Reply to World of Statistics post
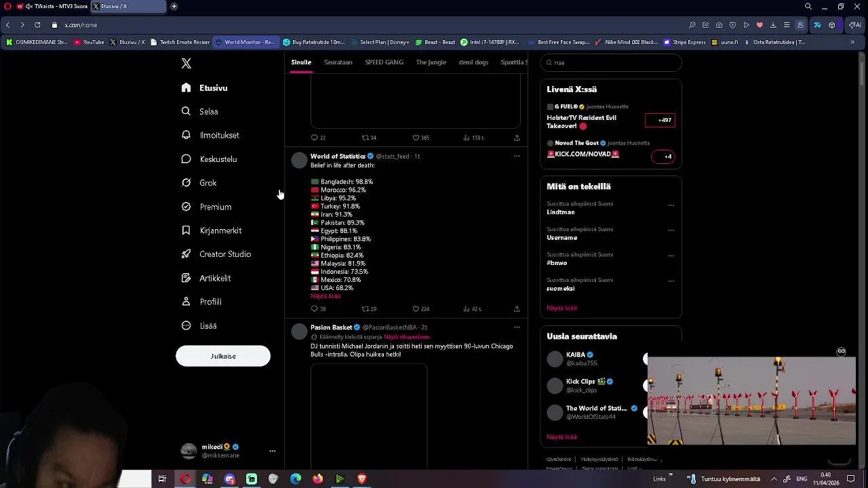Viewport: 868px width, 488px height. click(x=317, y=309)
